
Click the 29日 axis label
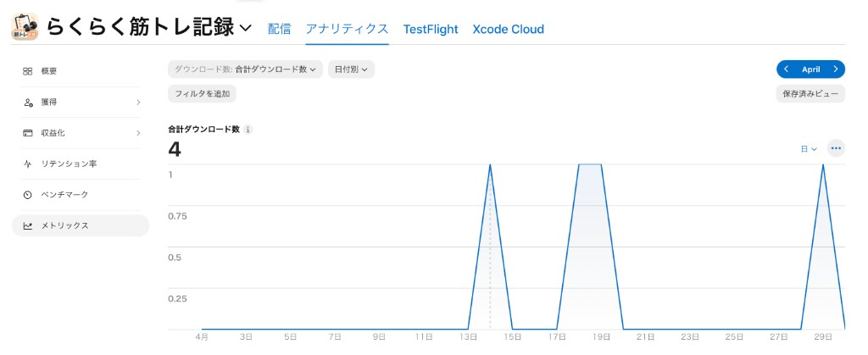point(822,336)
